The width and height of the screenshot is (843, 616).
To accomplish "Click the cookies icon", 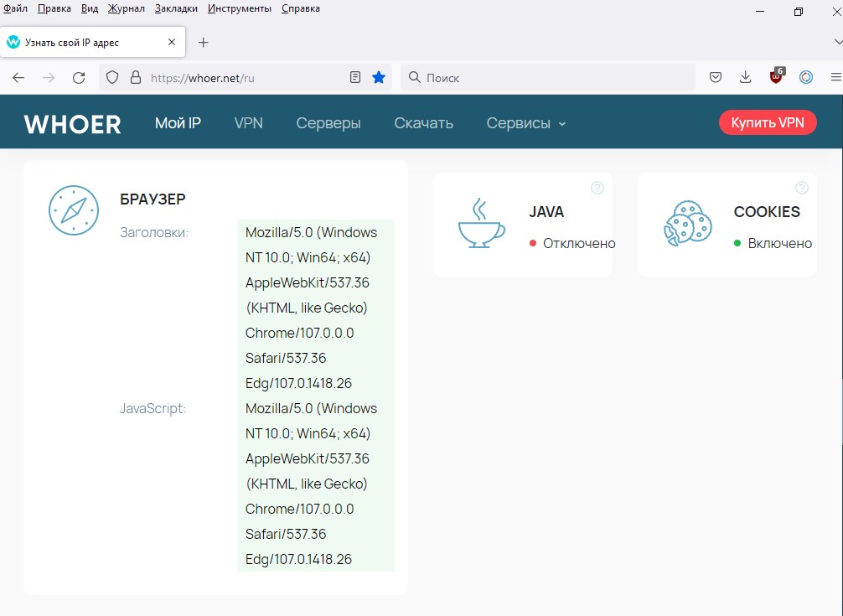I will pos(688,224).
